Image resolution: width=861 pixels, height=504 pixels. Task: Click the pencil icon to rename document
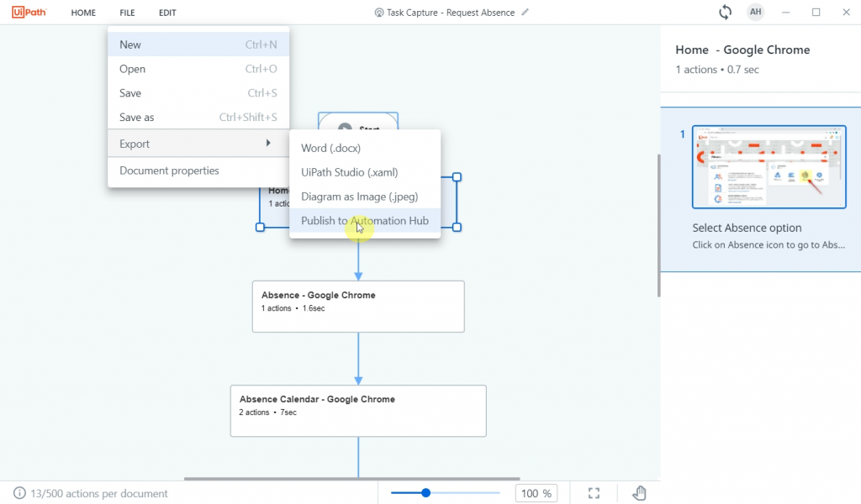coord(525,12)
